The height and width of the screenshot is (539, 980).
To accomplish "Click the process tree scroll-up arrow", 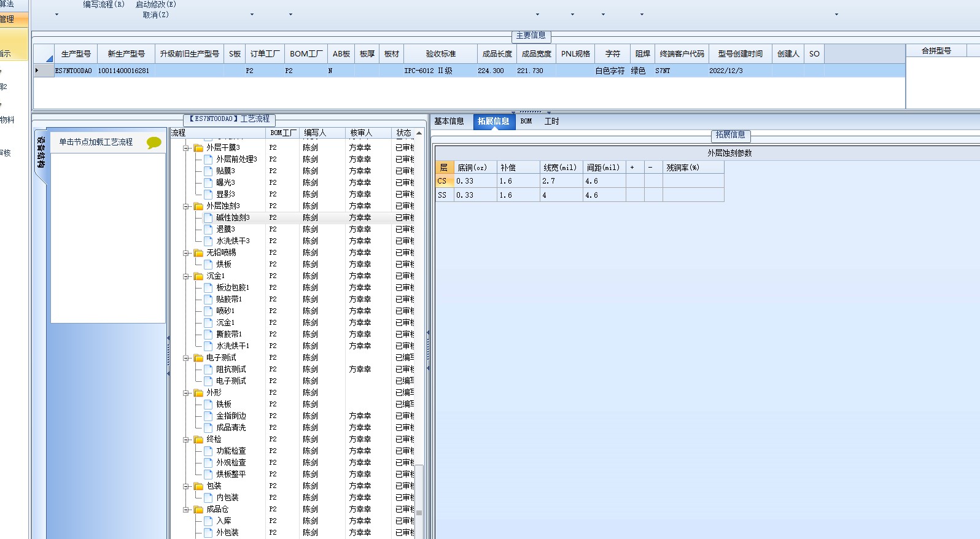I will (419, 133).
